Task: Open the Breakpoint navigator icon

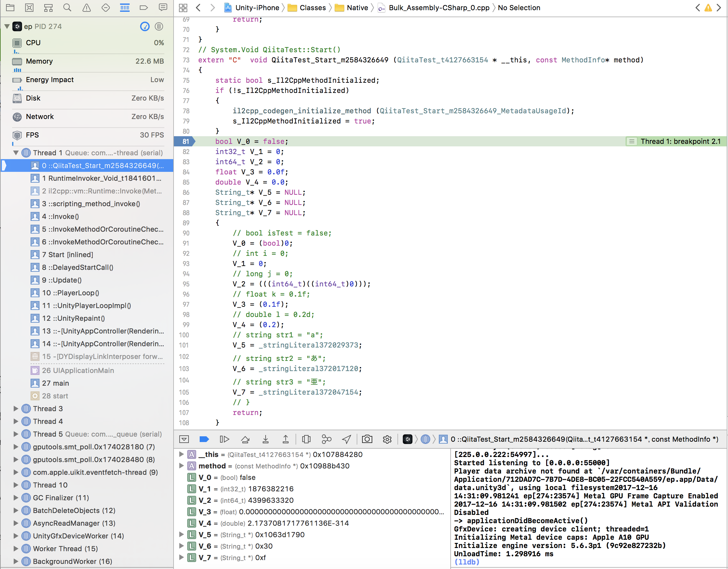Action: [x=144, y=8]
